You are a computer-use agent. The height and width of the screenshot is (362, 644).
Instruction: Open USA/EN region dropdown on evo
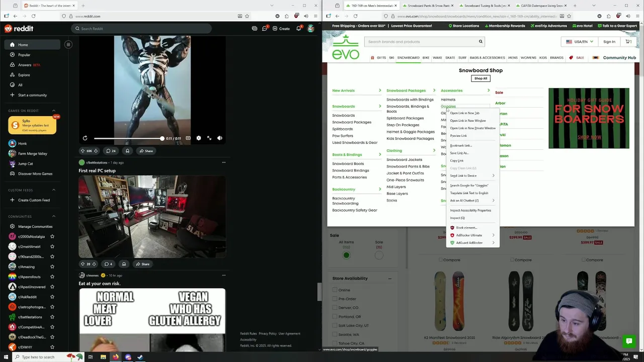580,42
